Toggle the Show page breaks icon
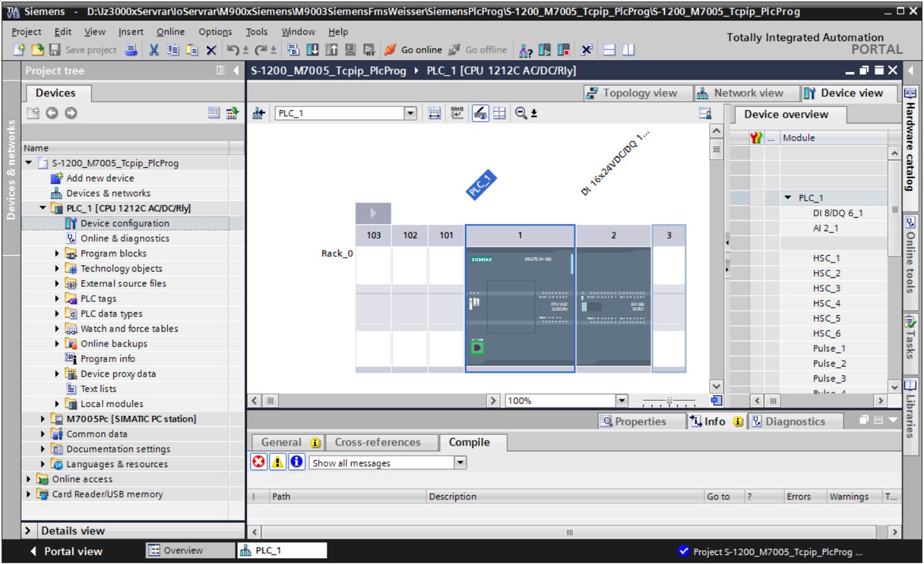The image size is (924, 564). pos(499,113)
